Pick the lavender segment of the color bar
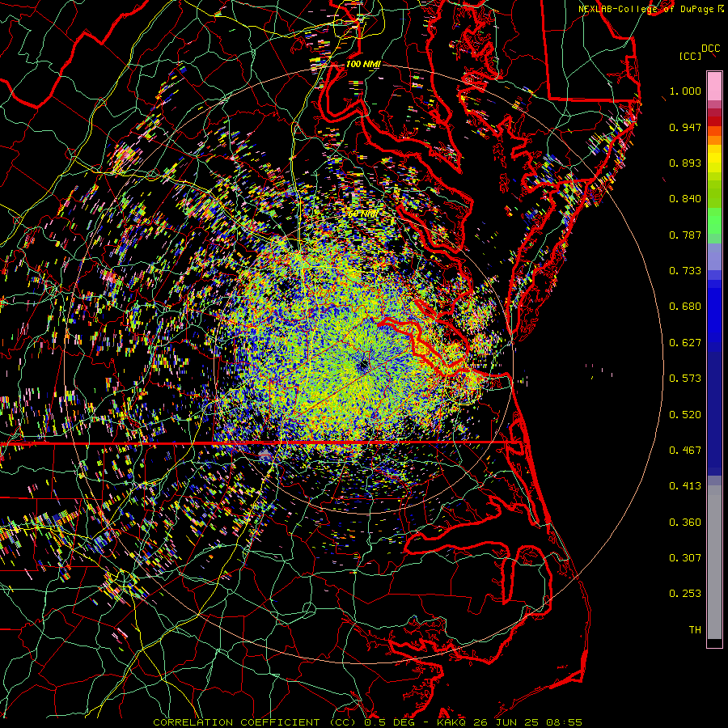This screenshot has height=728, width=728. [x=714, y=256]
